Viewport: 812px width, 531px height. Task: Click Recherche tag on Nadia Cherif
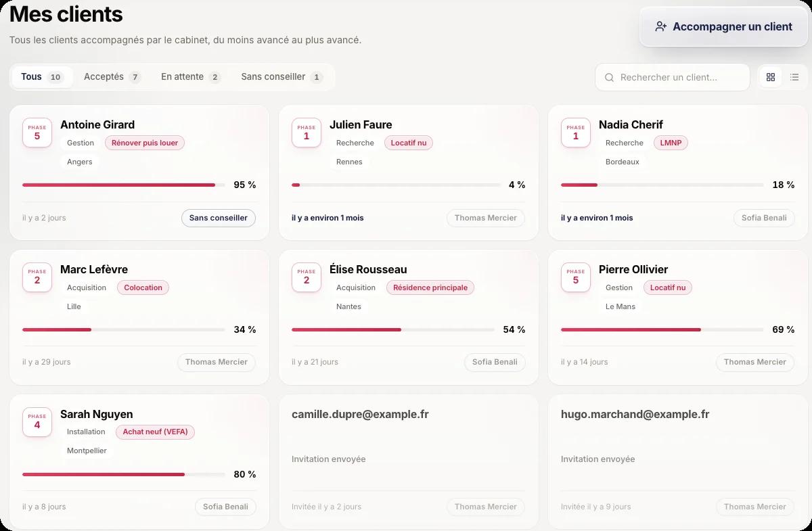(x=625, y=143)
